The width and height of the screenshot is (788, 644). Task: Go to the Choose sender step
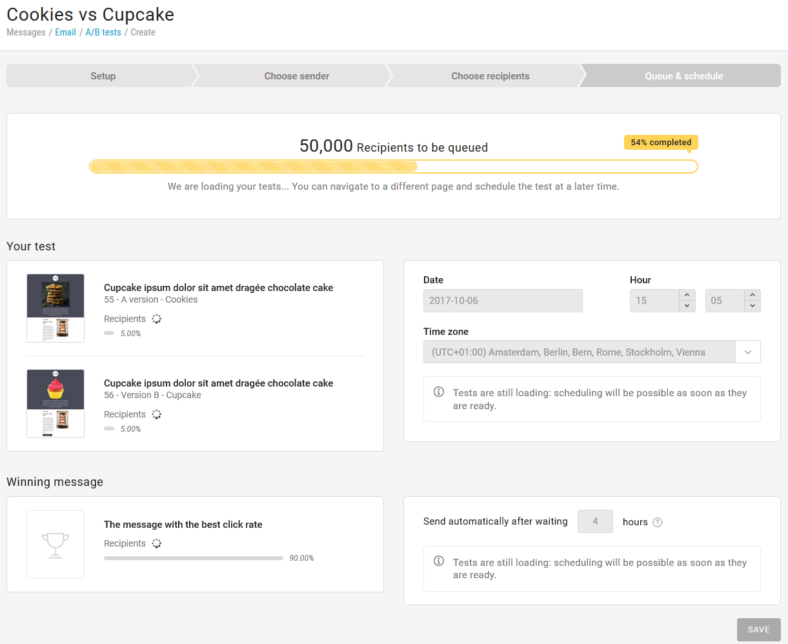pyautogui.click(x=296, y=76)
